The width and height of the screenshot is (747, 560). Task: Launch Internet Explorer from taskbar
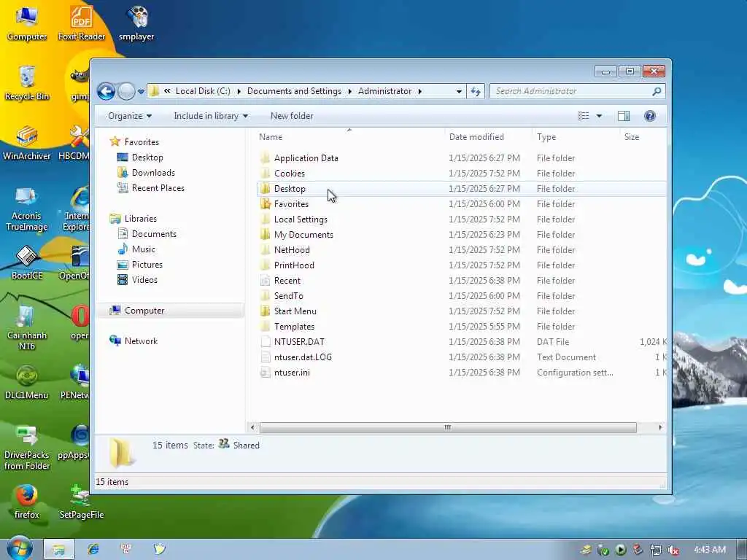point(93,549)
